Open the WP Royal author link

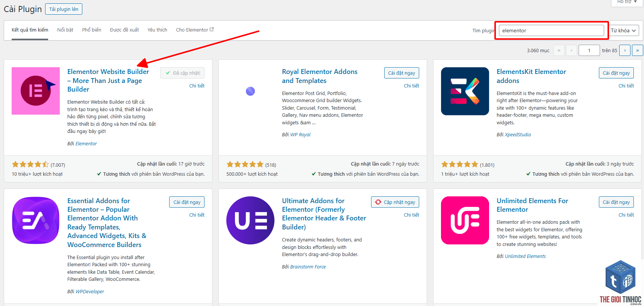[300, 134]
